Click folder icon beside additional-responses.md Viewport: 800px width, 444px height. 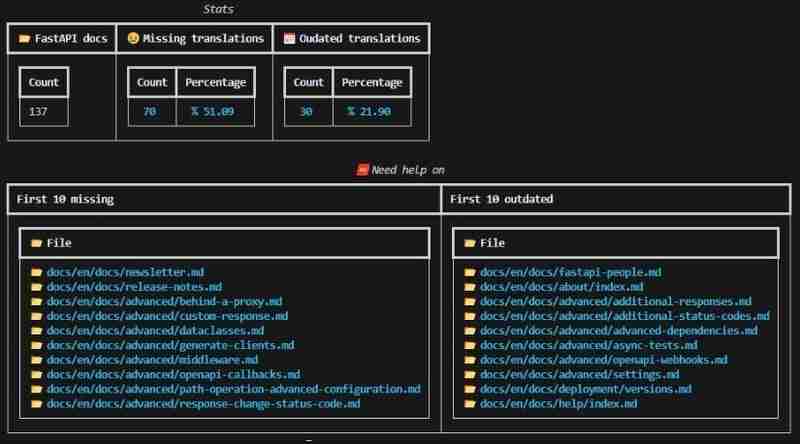point(470,302)
